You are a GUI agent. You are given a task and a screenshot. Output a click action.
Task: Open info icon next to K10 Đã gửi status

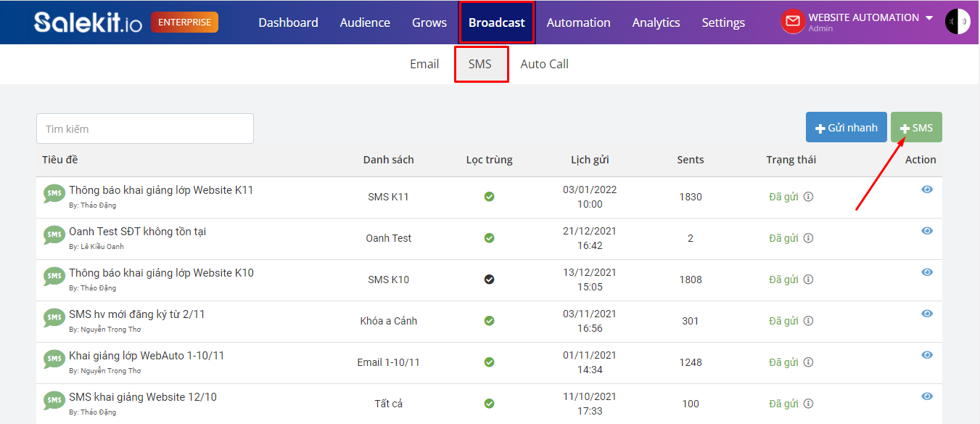pyautogui.click(x=808, y=280)
